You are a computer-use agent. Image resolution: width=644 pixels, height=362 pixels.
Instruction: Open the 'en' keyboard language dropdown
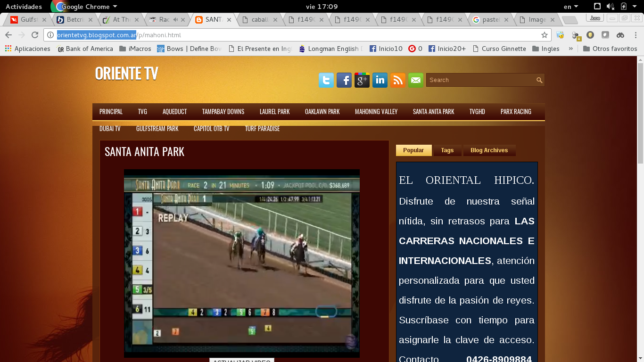(x=571, y=7)
